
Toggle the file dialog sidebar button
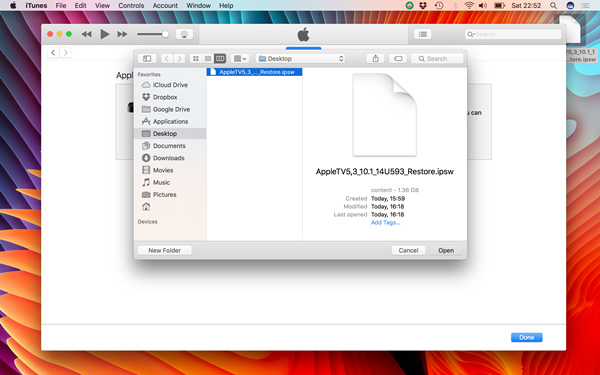pyautogui.click(x=147, y=59)
